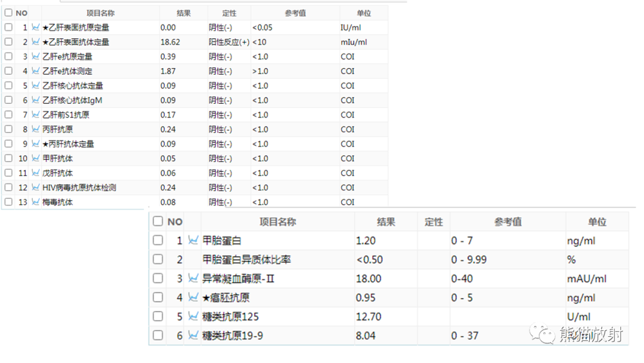Viewport: 644px width, 363px height.
Task: Select unit cell mIu/ml
Action: tap(354, 42)
